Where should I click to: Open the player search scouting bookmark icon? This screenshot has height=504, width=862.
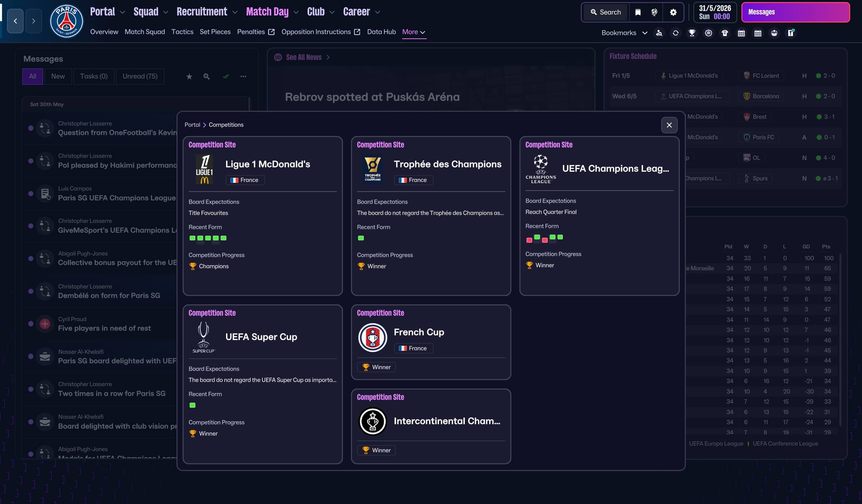click(x=659, y=33)
